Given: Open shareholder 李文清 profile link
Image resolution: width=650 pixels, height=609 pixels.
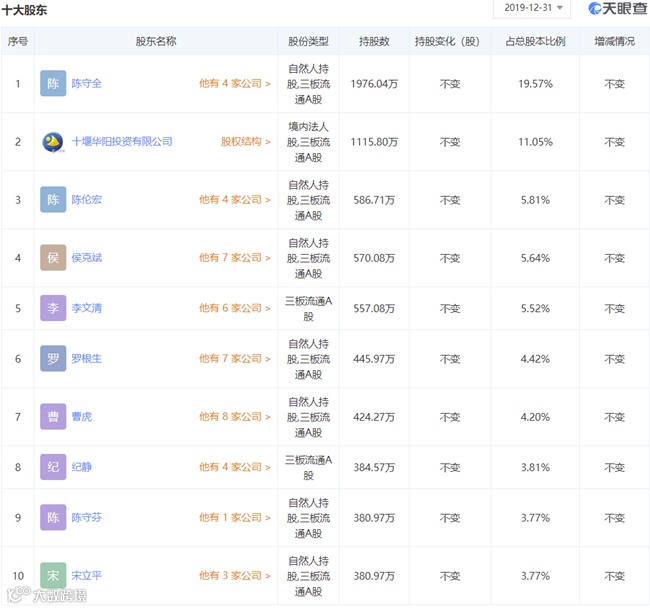Looking at the screenshot, I should click(87, 308).
